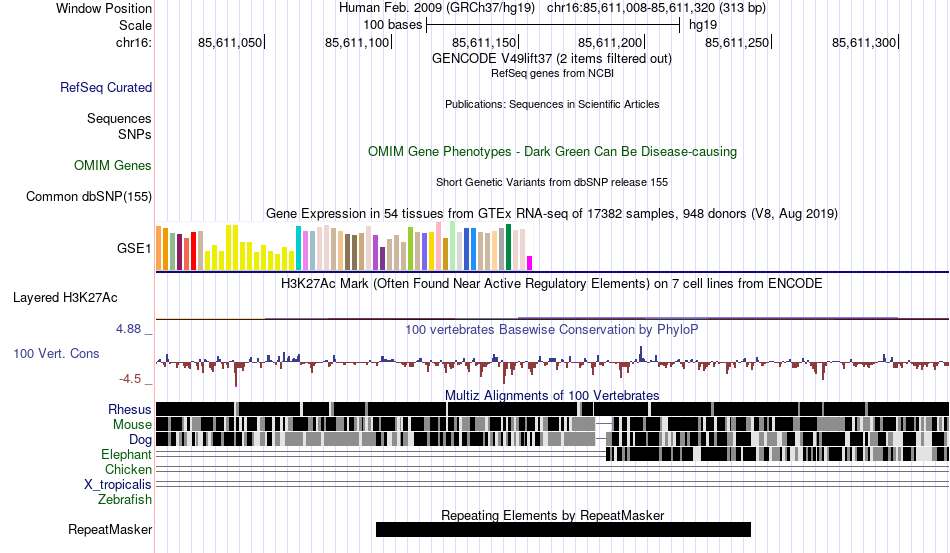Image resolution: width=950 pixels, height=553 pixels.
Task: Click the cyan bar in GTEx chart
Action: (x=298, y=248)
